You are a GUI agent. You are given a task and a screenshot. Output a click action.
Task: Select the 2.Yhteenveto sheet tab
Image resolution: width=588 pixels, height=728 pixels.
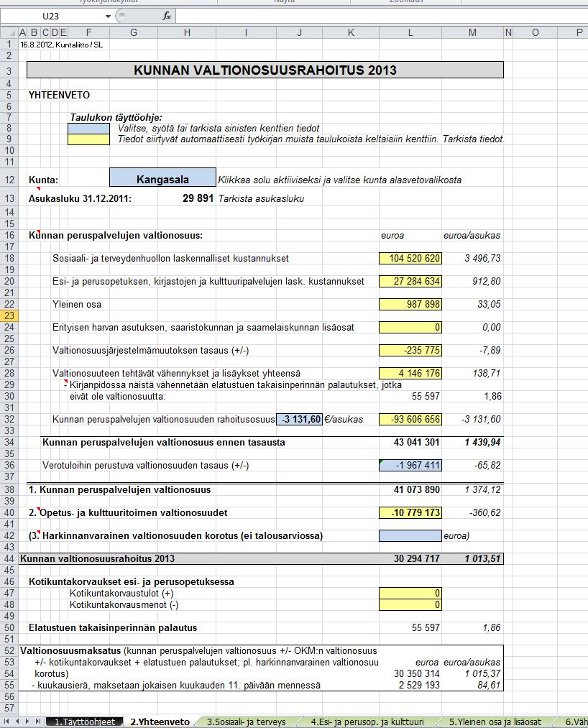pos(160,722)
